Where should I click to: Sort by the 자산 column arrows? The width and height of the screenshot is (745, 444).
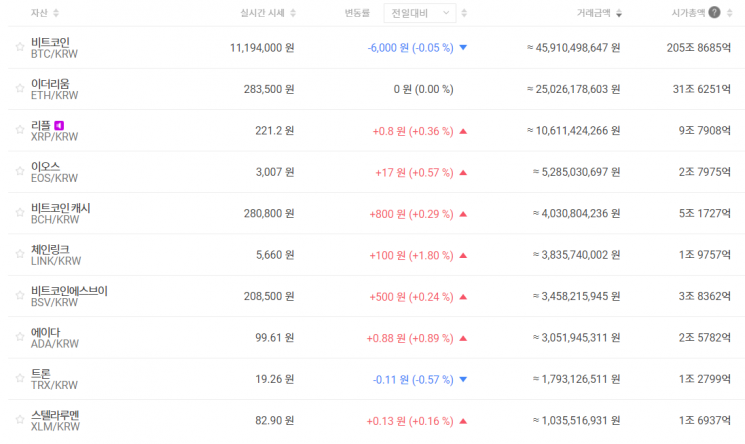click(56, 13)
